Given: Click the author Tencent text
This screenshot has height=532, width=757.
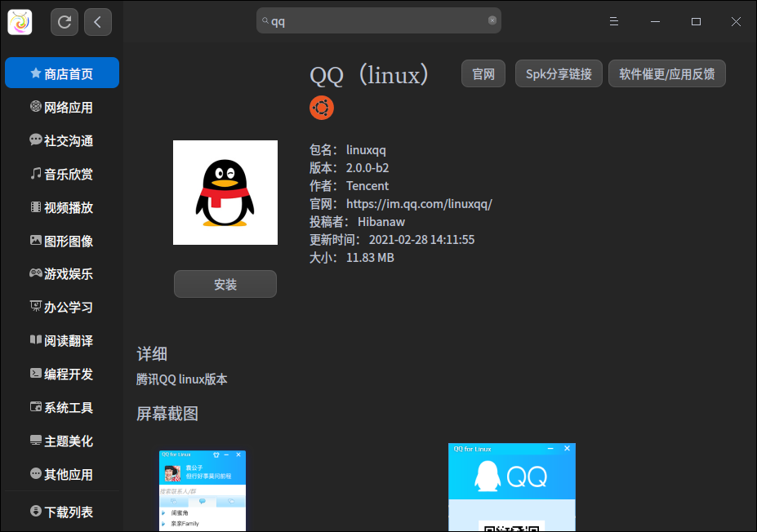Looking at the screenshot, I should coord(367,186).
